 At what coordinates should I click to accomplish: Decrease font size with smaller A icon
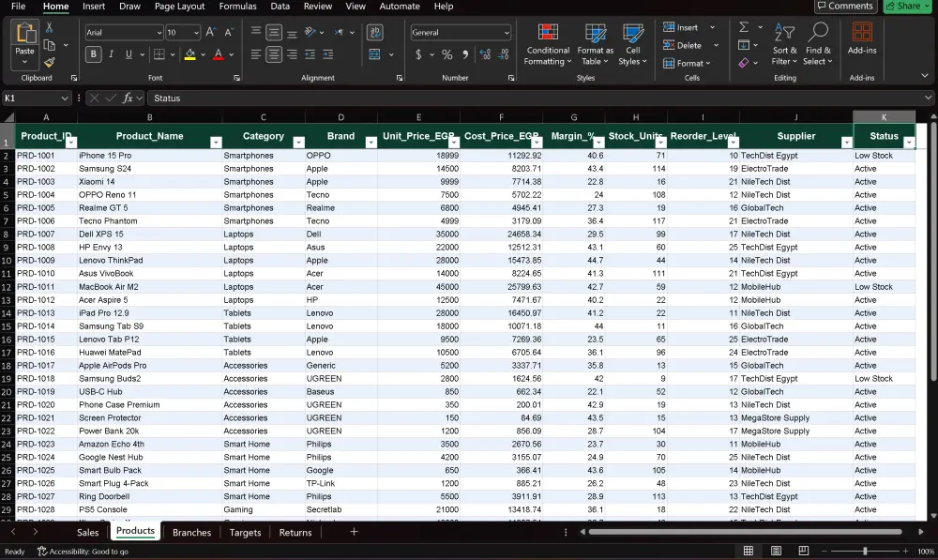pos(229,32)
